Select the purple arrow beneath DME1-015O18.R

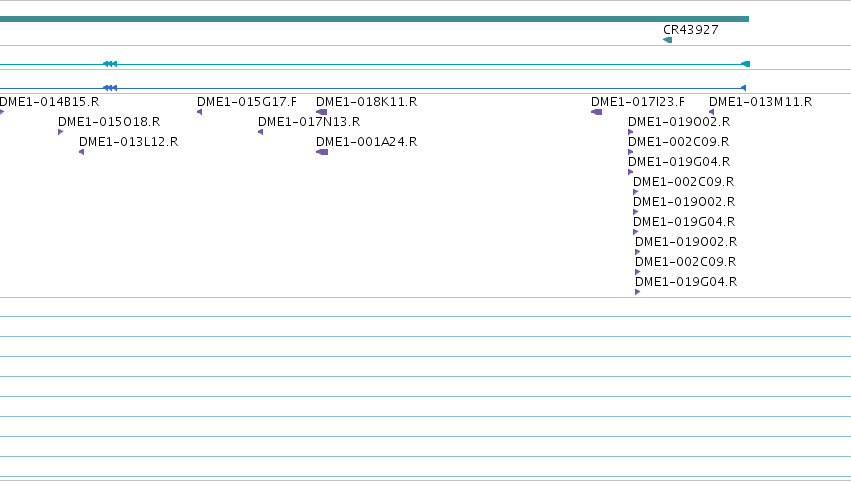click(60, 132)
